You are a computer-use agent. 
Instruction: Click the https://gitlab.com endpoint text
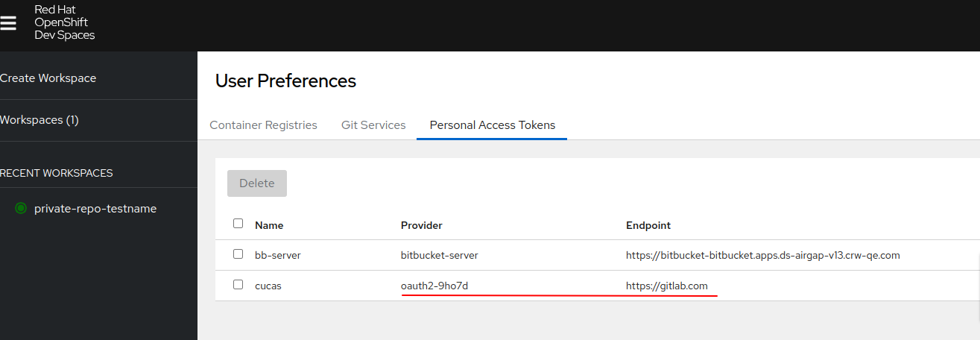click(666, 286)
